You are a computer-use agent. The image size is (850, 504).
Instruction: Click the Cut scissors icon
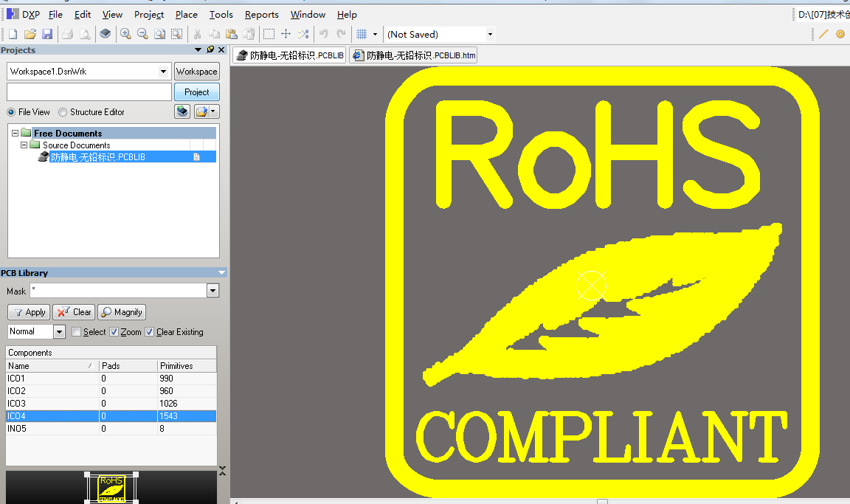(197, 34)
